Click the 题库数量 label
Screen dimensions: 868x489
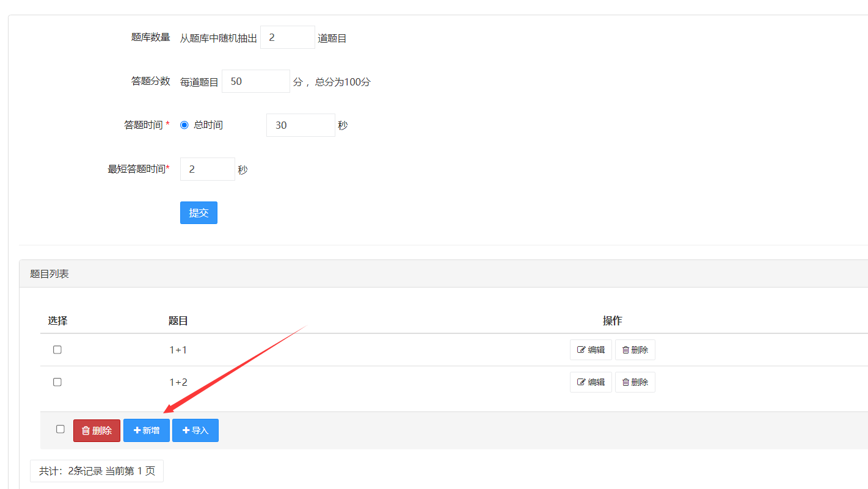(x=151, y=37)
